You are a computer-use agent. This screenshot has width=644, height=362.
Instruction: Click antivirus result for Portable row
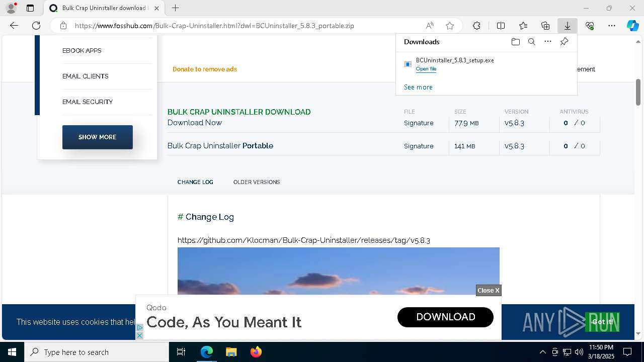click(x=574, y=146)
